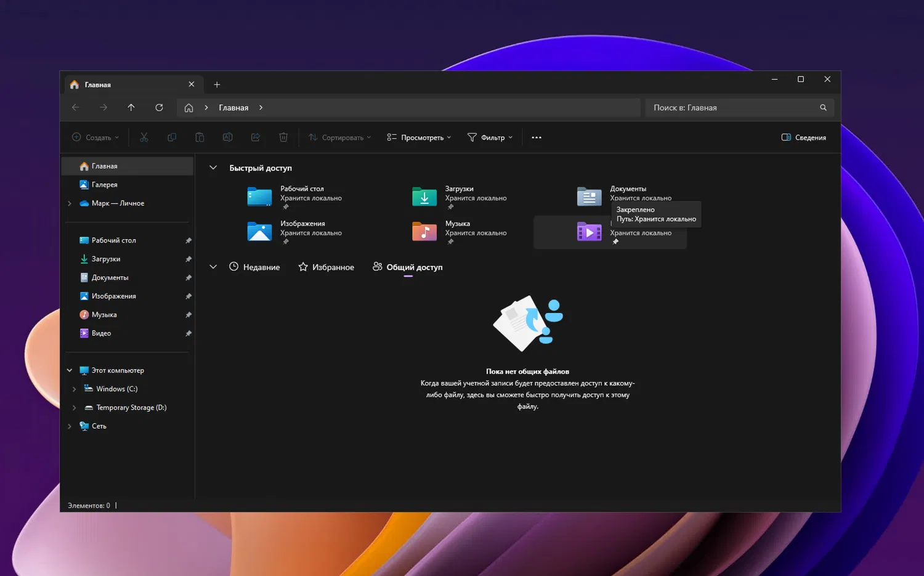Focus the Поиск в: Главная search field

tap(739, 108)
